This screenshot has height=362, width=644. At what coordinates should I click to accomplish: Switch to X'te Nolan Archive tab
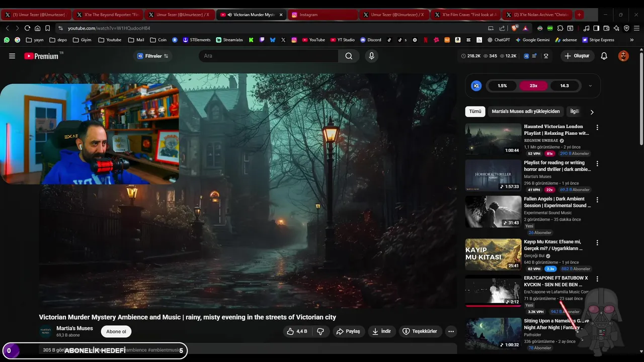536,15
